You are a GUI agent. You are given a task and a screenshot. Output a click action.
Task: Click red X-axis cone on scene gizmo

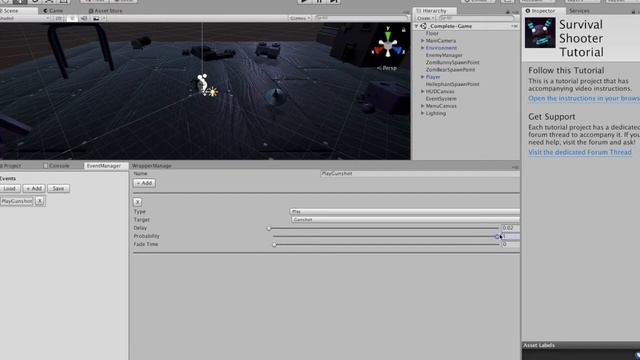[x=378, y=50]
